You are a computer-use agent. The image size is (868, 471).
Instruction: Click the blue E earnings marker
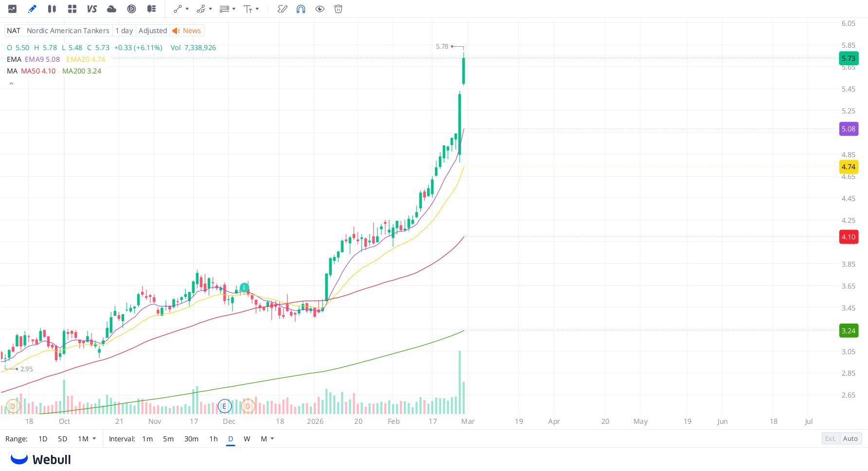coord(224,406)
